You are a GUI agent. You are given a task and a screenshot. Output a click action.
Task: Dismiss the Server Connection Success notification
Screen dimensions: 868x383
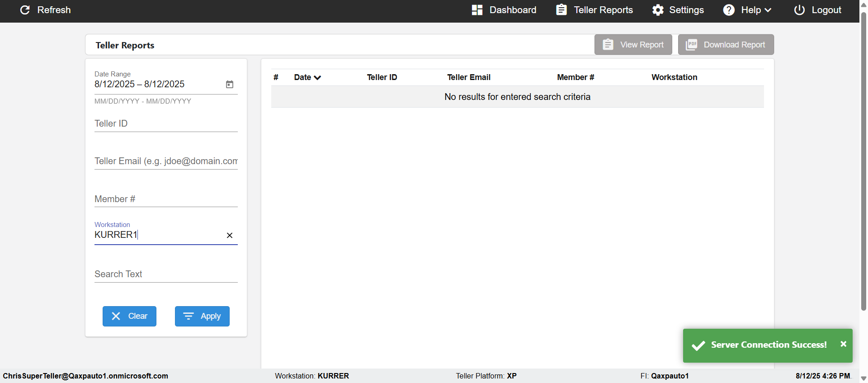coord(843,344)
